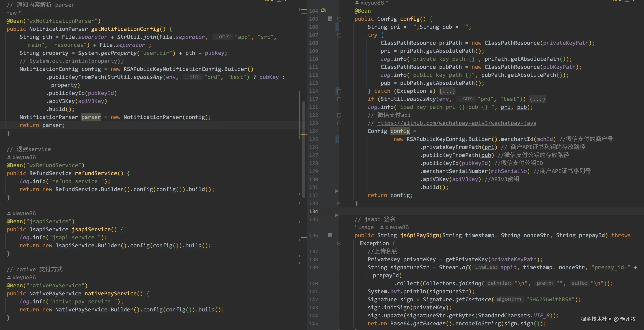The width and height of the screenshot is (644, 330).
Task: Collapse the try block at line 107
Action: point(339,35)
